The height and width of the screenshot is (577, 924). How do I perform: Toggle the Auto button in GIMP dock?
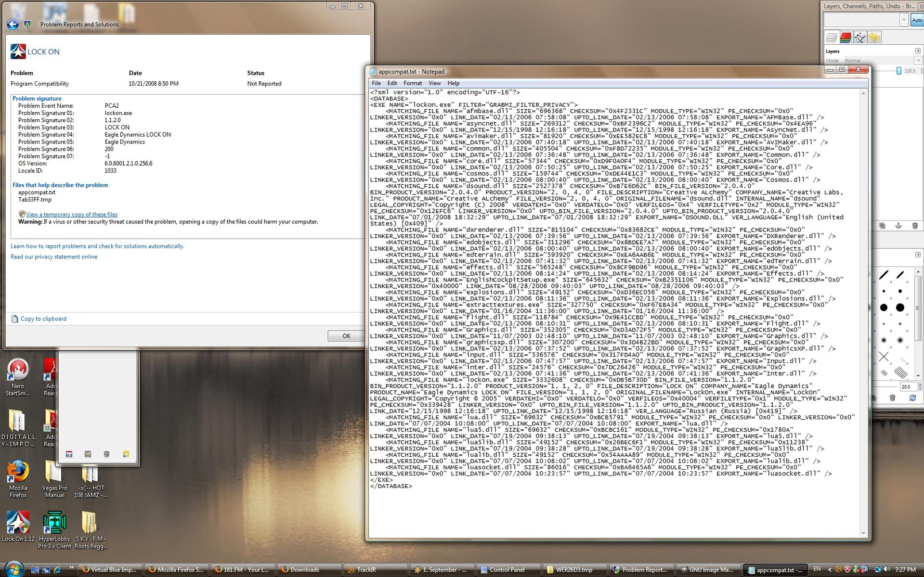(917, 20)
